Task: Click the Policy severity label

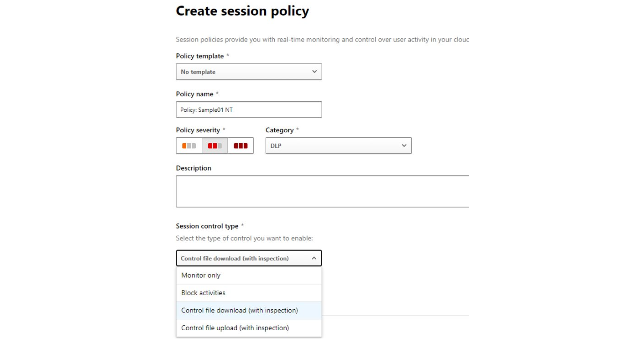Action: 198,130
